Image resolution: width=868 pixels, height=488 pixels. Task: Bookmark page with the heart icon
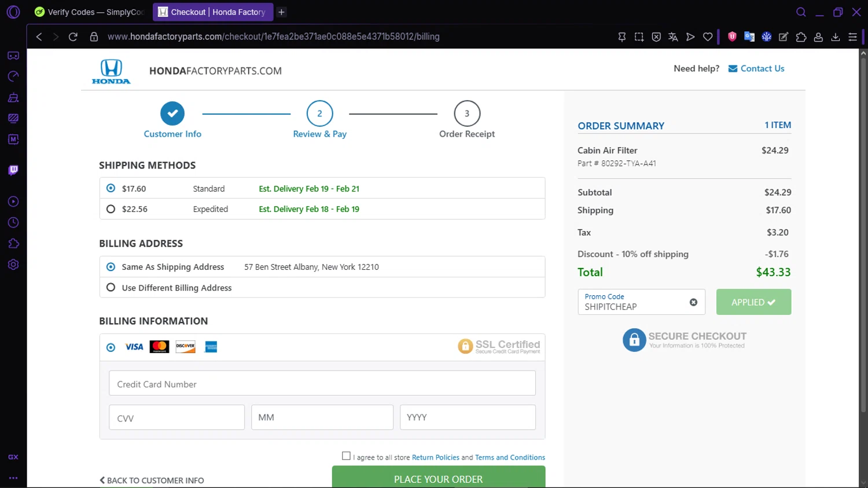click(708, 36)
